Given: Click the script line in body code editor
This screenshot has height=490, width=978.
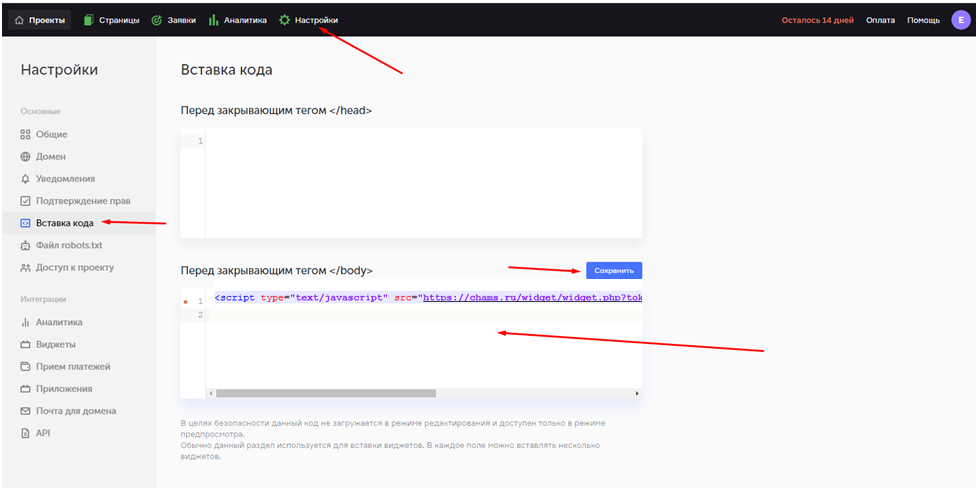Looking at the screenshot, I should point(420,298).
